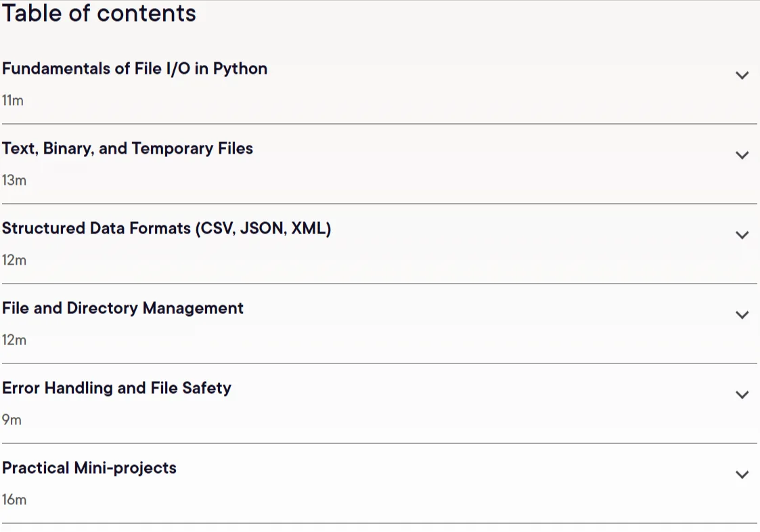Click 12m duration under File and Directory Management
Viewport: 760px width, 532px height.
(x=14, y=340)
